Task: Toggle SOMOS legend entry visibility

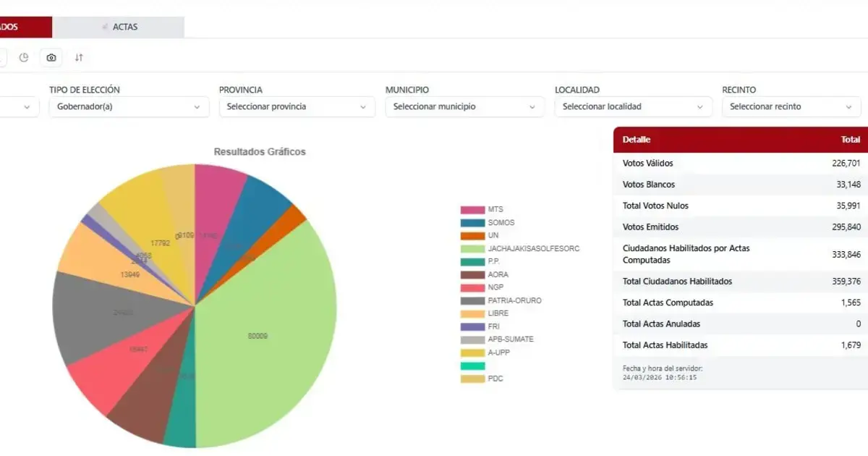Action: point(488,222)
